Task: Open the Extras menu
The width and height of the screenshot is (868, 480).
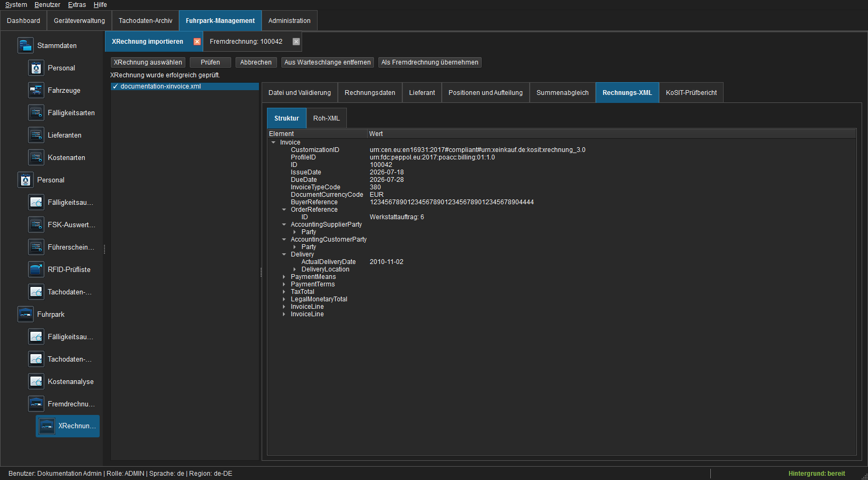Action: tap(77, 5)
